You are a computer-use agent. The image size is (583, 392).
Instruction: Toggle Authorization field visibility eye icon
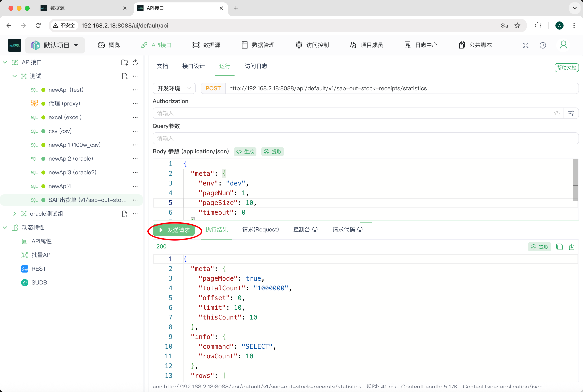[556, 113]
